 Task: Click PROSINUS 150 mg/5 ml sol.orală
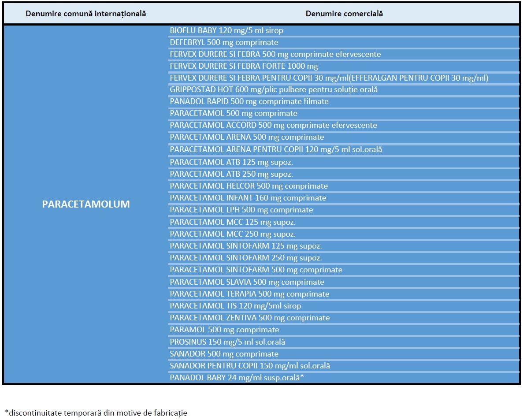[x=344, y=342]
